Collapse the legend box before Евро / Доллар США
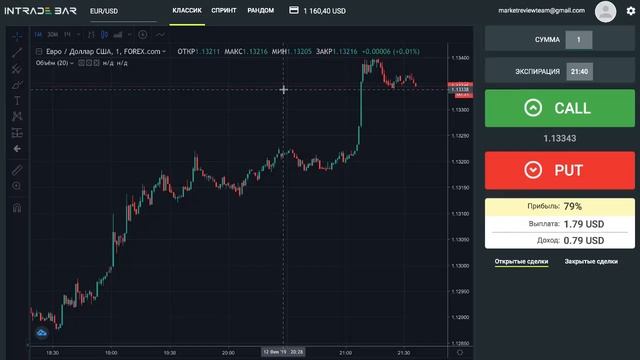The height and width of the screenshot is (360, 640). [x=39, y=51]
